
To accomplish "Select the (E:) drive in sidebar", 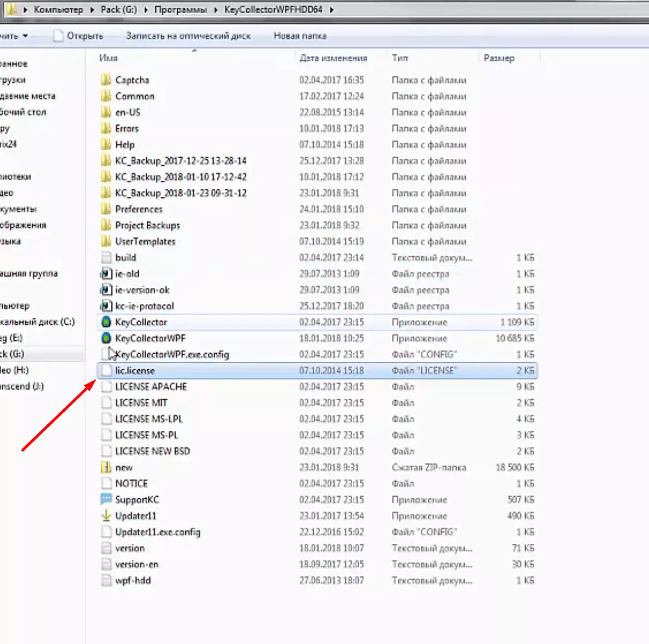I will pyautogui.click(x=11, y=338).
